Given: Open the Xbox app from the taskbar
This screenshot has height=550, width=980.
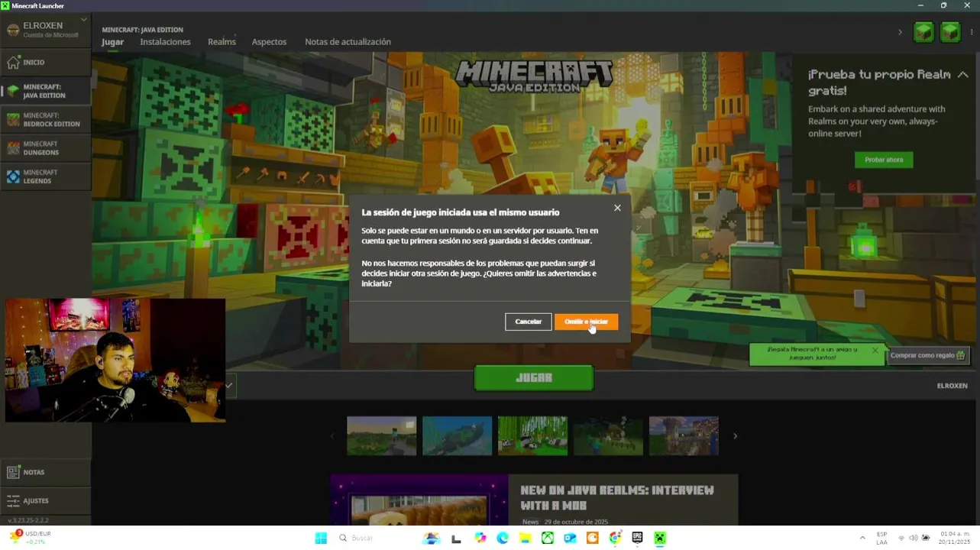Looking at the screenshot, I should (x=548, y=538).
